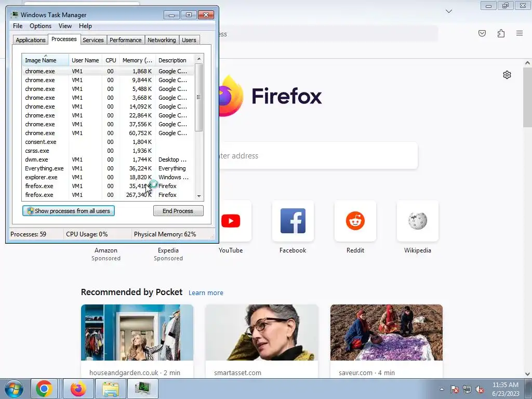Click Show processes from all users
Viewport: 532px width, 399px height.
coord(69,211)
